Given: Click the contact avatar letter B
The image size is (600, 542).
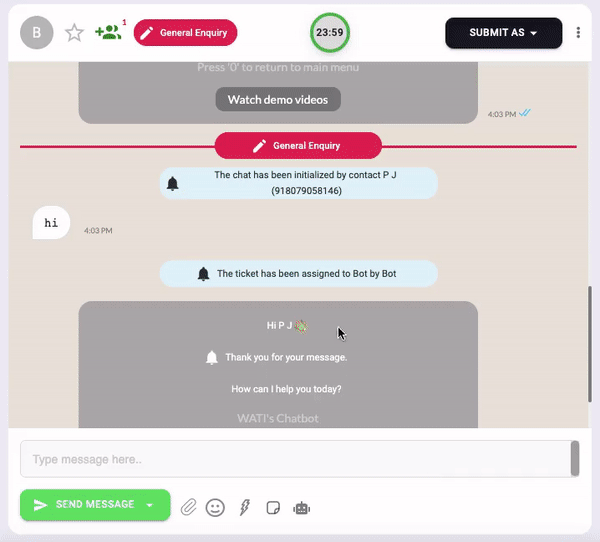Looking at the screenshot, I should pos(37,33).
